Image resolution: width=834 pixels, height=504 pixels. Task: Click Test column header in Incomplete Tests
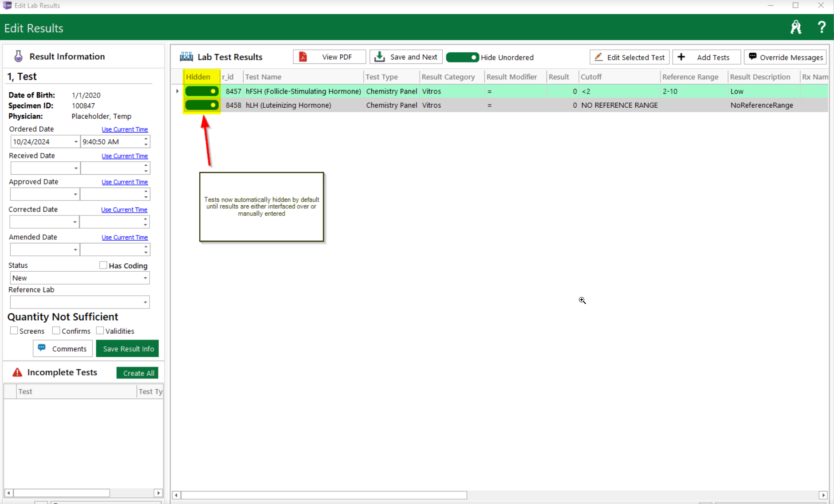[x=76, y=391]
